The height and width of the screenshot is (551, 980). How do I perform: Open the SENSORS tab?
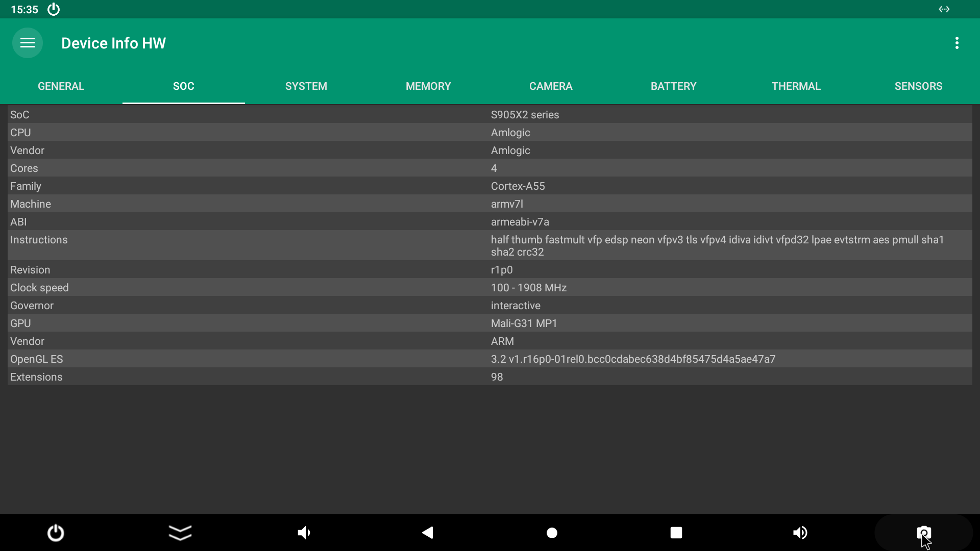(918, 86)
